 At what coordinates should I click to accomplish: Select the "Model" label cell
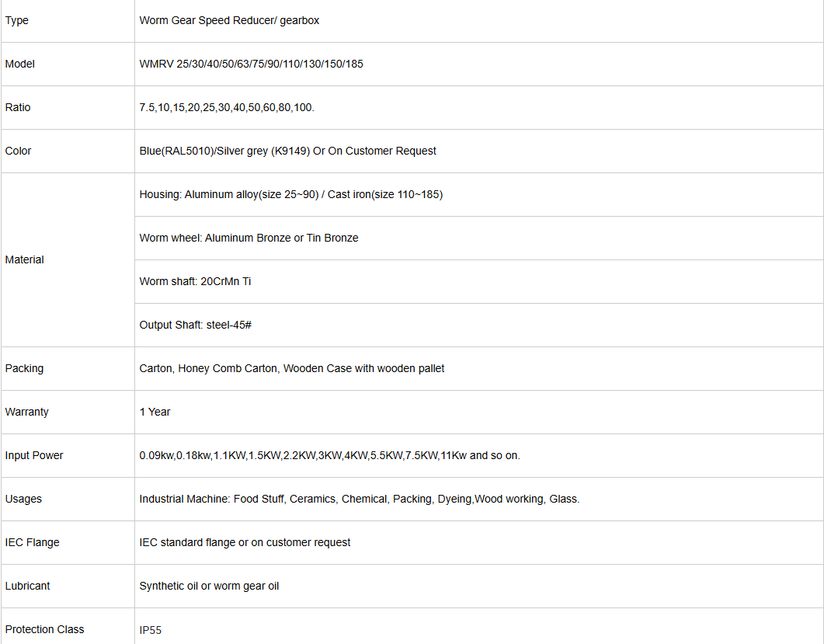(20, 64)
